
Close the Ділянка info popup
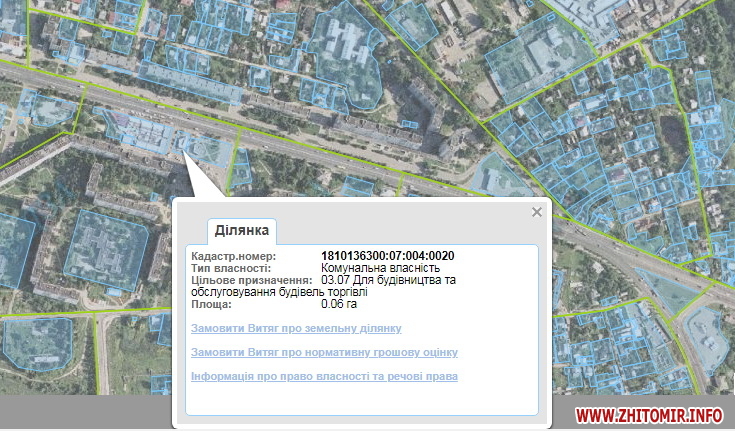click(537, 212)
